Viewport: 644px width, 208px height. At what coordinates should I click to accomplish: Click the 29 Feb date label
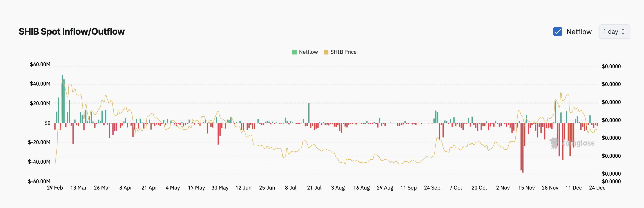click(55, 188)
